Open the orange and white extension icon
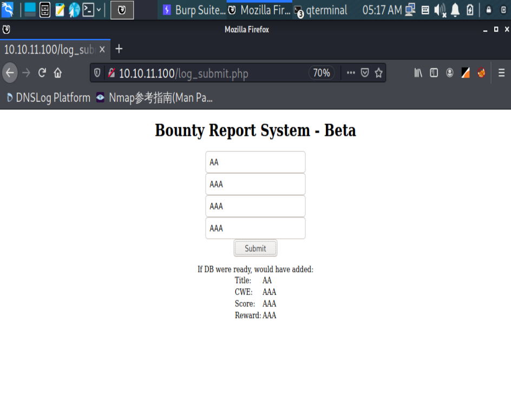Image resolution: width=511 pixels, height=420 pixels. pyautogui.click(x=466, y=73)
